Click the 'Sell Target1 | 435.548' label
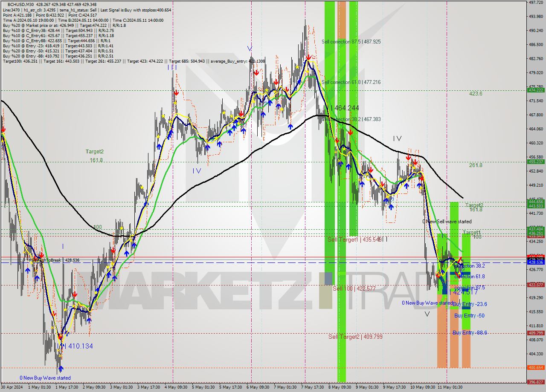This screenshot has width=546, height=392. tap(354, 240)
